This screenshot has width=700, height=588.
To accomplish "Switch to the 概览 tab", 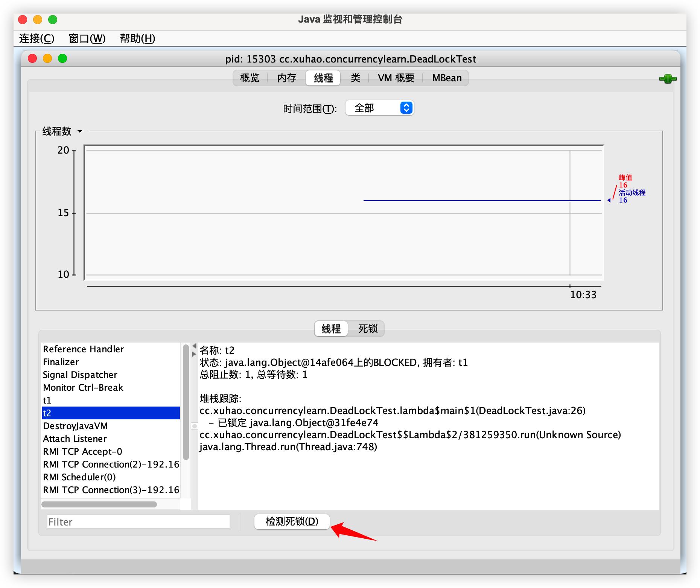I will coord(250,78).
